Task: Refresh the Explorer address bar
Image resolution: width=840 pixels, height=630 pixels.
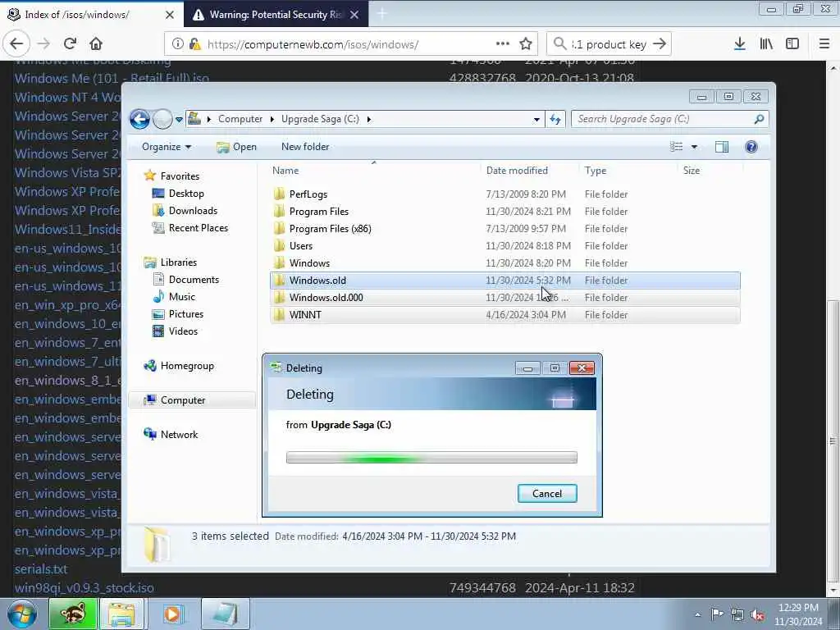Action: pos(555,119)
